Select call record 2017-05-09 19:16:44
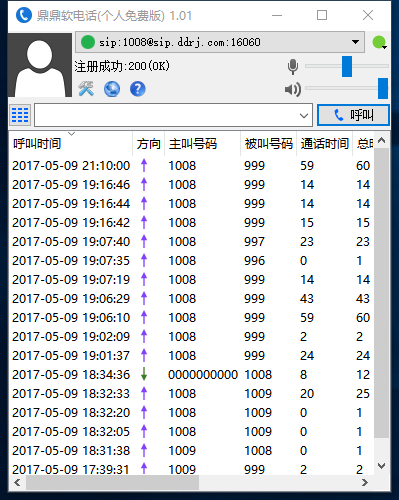The width and height of the screenshot is (399, 500). pyautogui.click(x=191, y=204)
